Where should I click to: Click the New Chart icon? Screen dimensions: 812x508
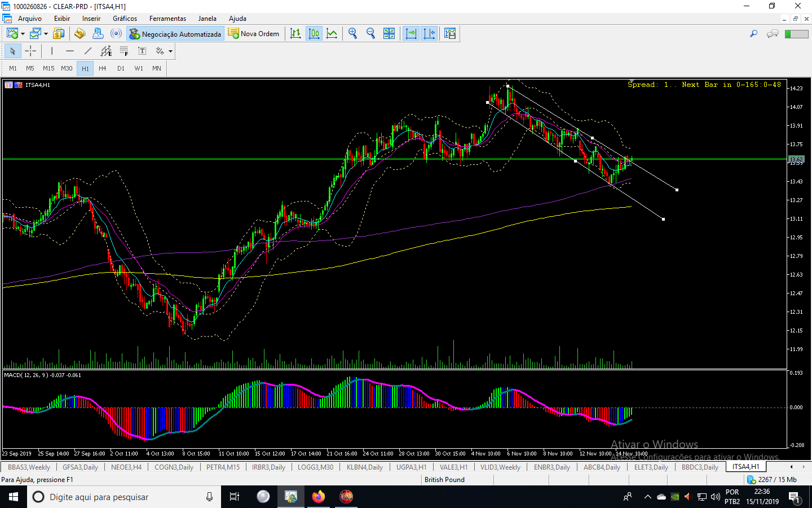pyautogui.click(x=12, y=34)
